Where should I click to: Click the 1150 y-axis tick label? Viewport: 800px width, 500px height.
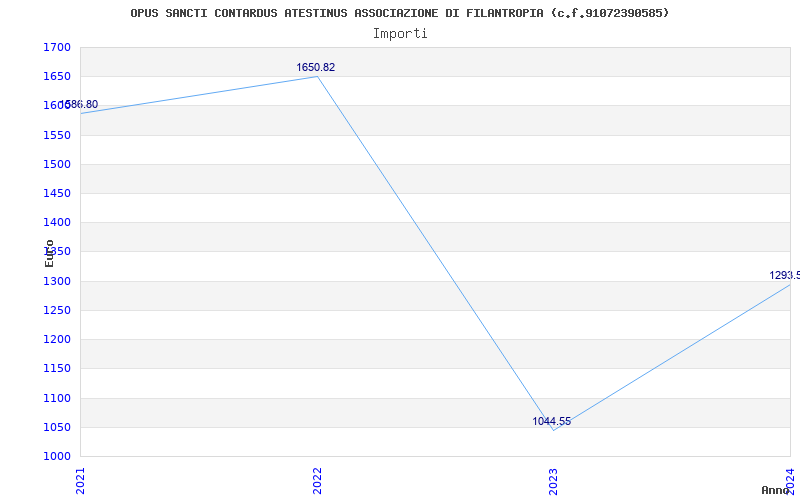(x=57, y=368)
